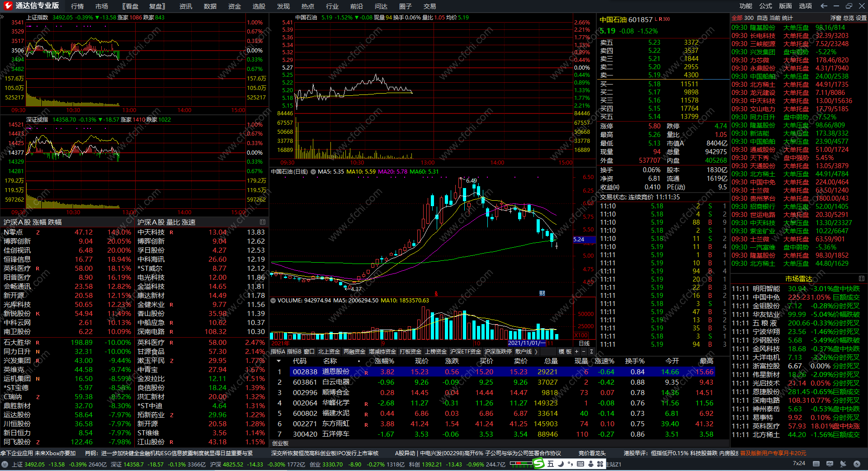Open the IME toolbox four-squares icon

point(600,464)
